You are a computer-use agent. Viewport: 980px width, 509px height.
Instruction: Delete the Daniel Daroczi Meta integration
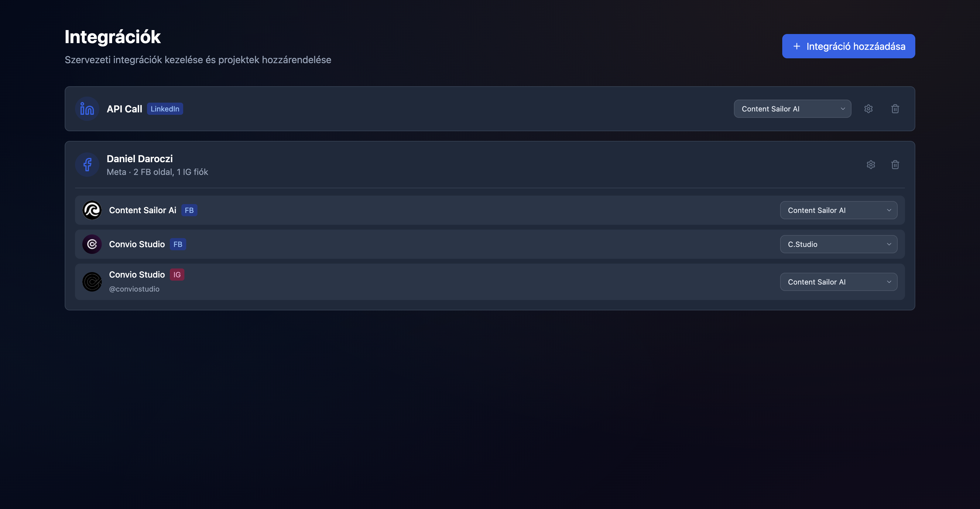[895, 165]
